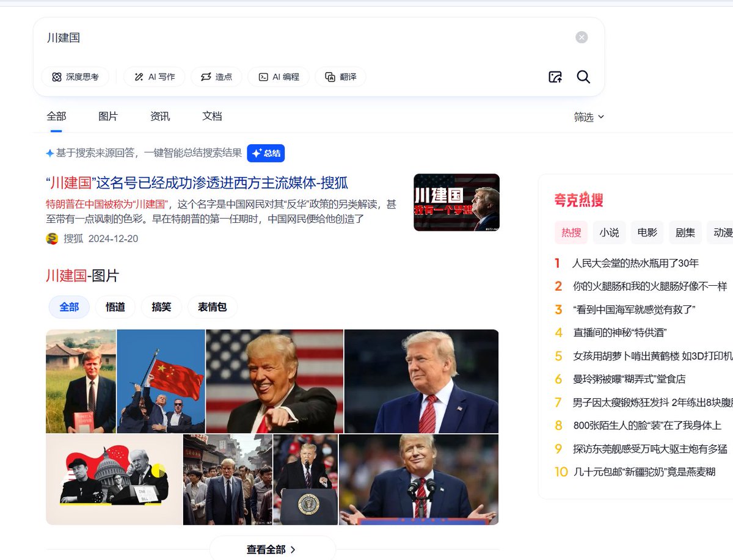Switch to the 文档 results tab
This screenshot has width=733, height=560.
point(212,116)
